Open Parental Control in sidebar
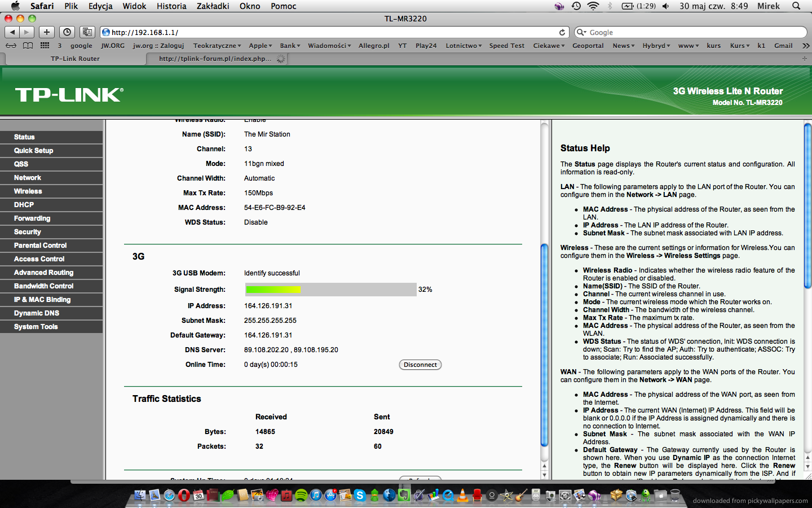Screen dimensions: 812x508 [51, 246]
